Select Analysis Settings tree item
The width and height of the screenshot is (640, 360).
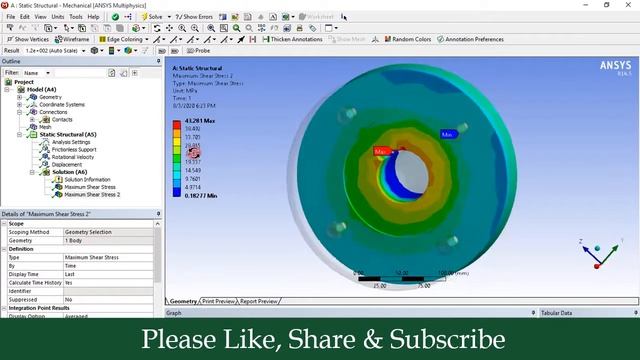click(x=71, y=142)
